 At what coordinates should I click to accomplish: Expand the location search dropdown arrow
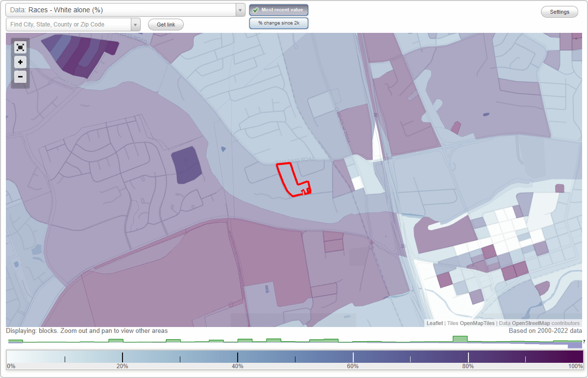point(136,25)
